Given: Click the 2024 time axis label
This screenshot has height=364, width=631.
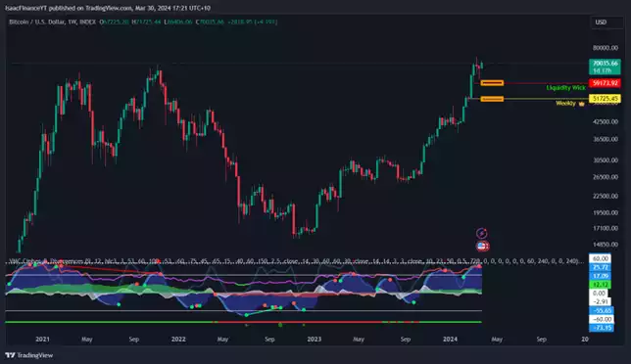Looking at the screenshot, I should pos(450,340).
